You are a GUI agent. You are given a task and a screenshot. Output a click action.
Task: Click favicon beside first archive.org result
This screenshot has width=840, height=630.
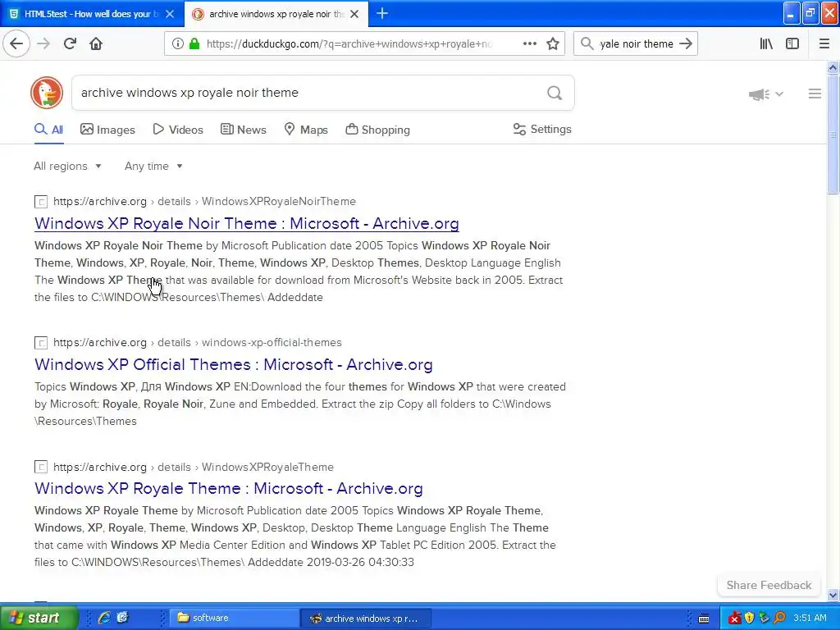click(x=41, y=202)
